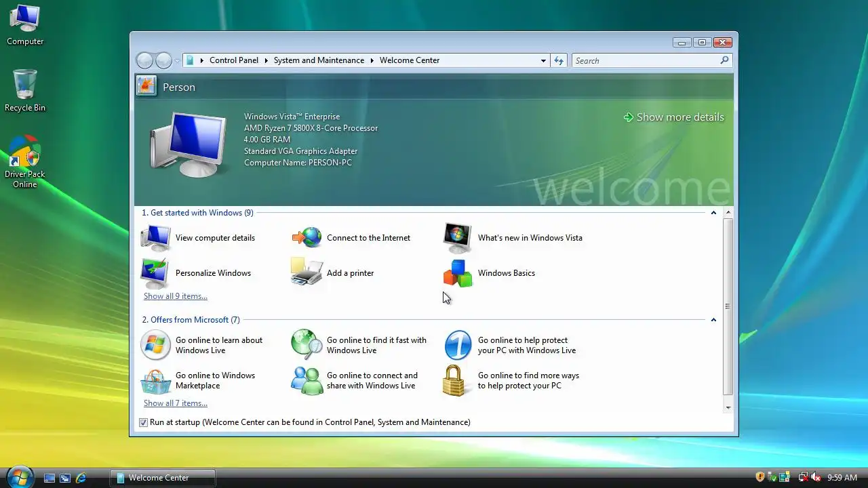The height and width of the screenshot is (488, 868).
Task: Click the Windows Security shield tray icon
Action: click(x=760, y=477)
